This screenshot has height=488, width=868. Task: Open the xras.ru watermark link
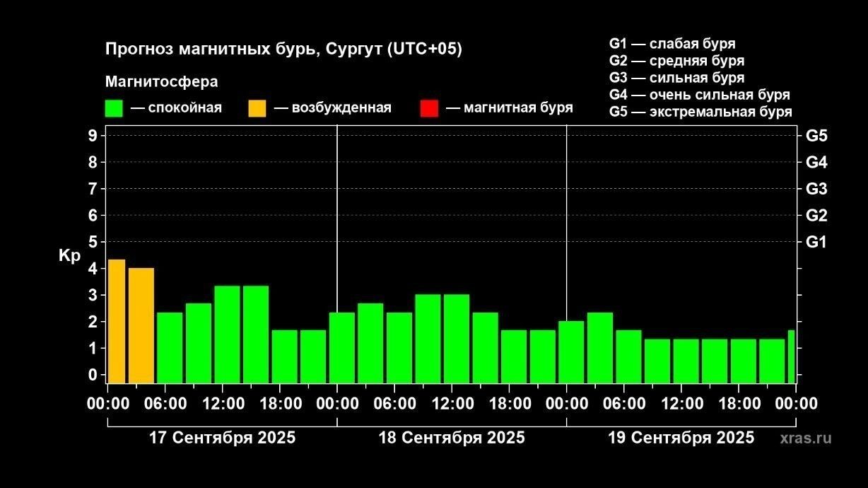click(x=806, y=438)
